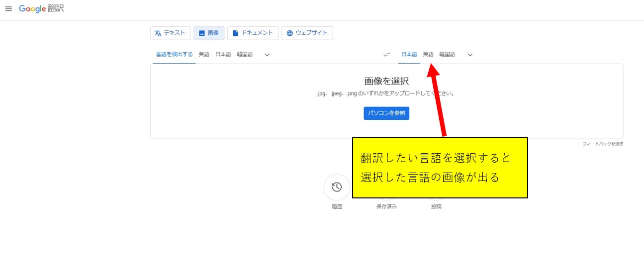Open the 履歴 history icon
644x275 pixels.
click(337, 187)
